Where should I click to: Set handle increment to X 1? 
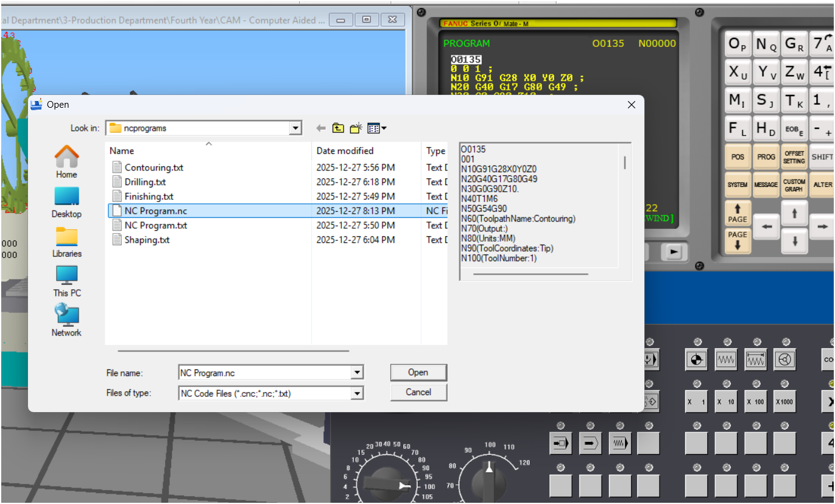[697, 402]
